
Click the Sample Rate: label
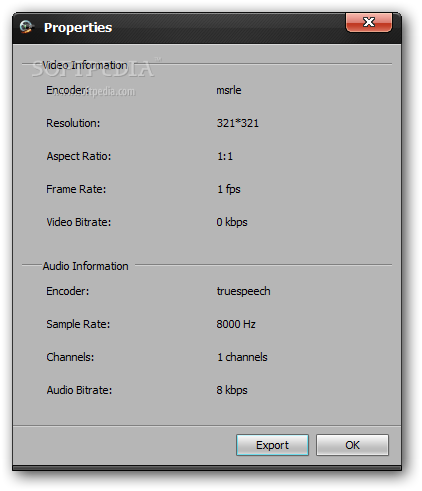coord(78,324)
